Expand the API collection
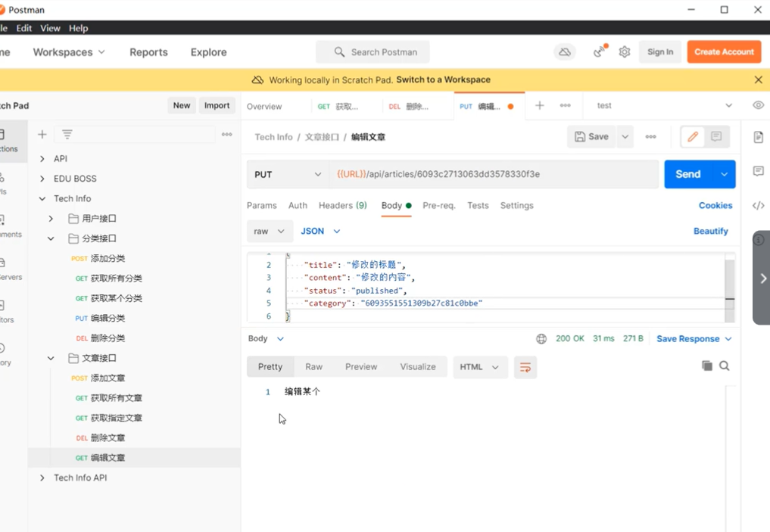The image size is (770, 532). pyautogui.click(x=42, y=158)
